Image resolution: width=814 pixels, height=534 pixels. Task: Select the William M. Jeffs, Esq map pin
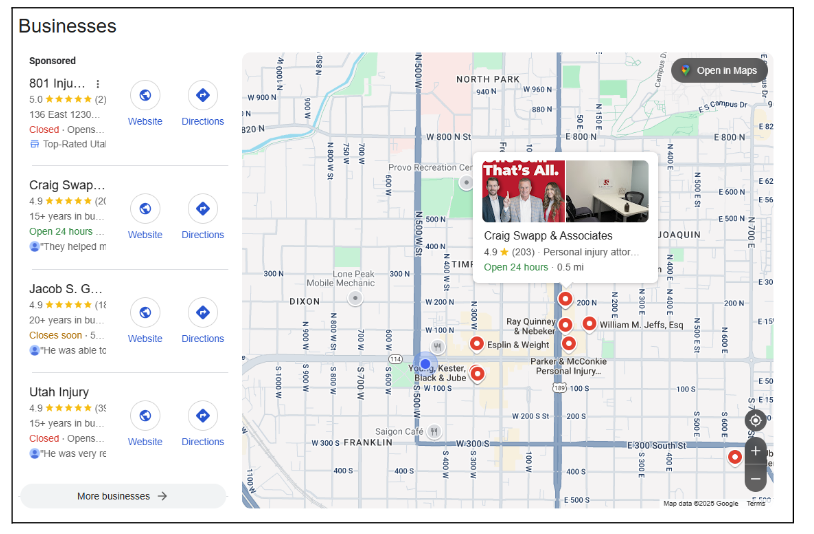coord(589,324)
